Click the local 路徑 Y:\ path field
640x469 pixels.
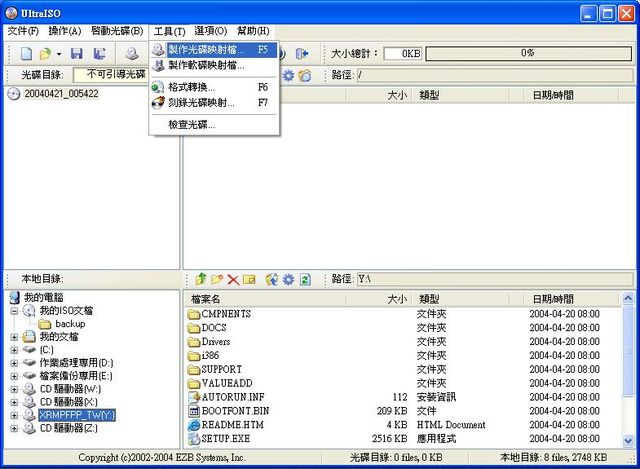[495, 279]
